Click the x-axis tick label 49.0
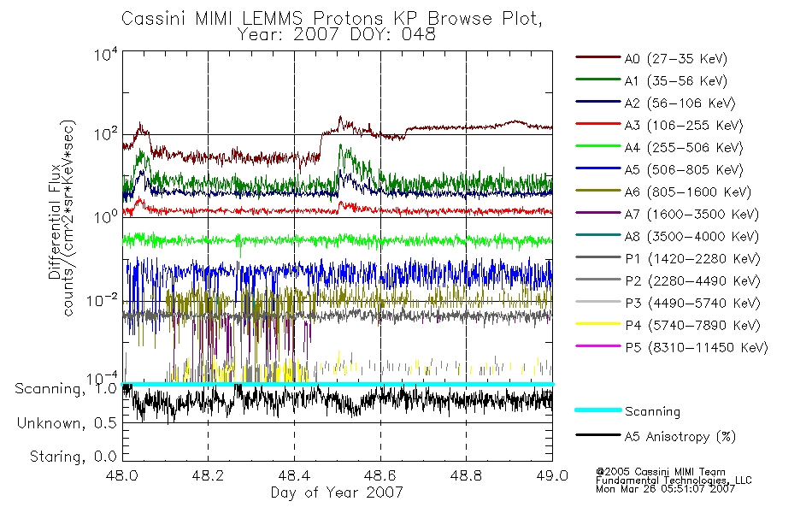This screenshot has width=812, height=513. (x=552, y=475)
